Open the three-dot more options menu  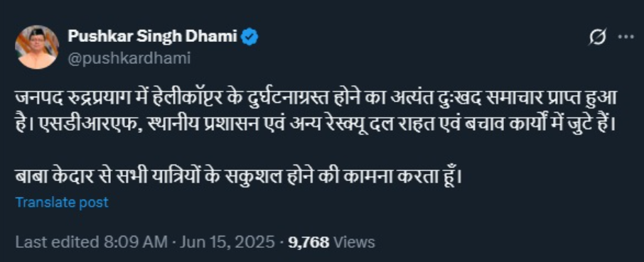pos(626,37)
